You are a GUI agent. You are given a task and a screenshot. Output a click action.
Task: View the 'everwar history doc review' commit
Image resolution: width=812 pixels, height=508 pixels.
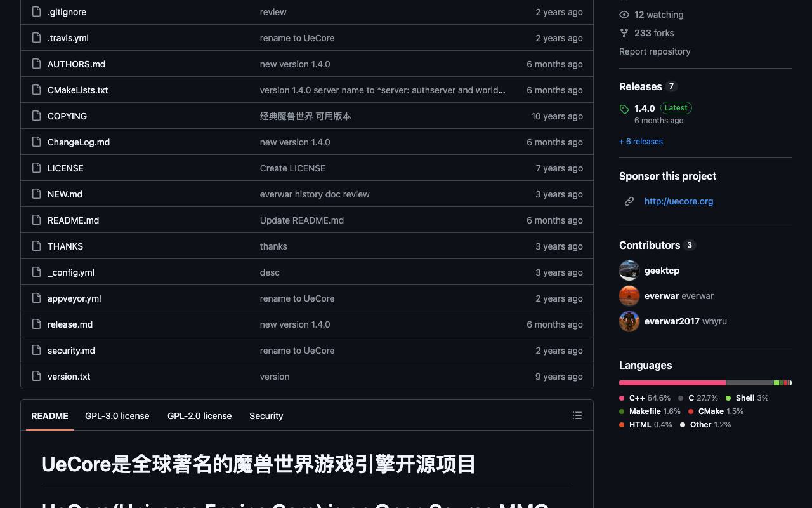coord(315,194)
